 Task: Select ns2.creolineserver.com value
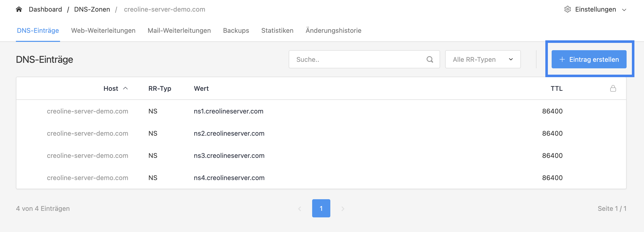pyautogui.click(x=229, y=133)
